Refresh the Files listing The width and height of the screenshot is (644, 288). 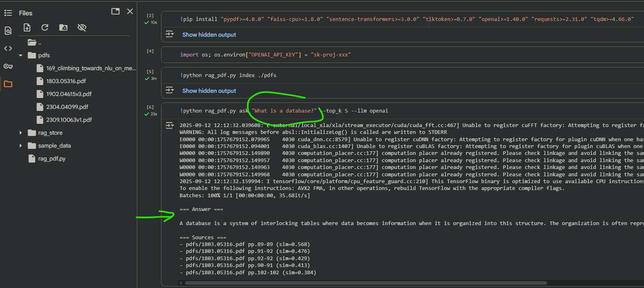45,27
